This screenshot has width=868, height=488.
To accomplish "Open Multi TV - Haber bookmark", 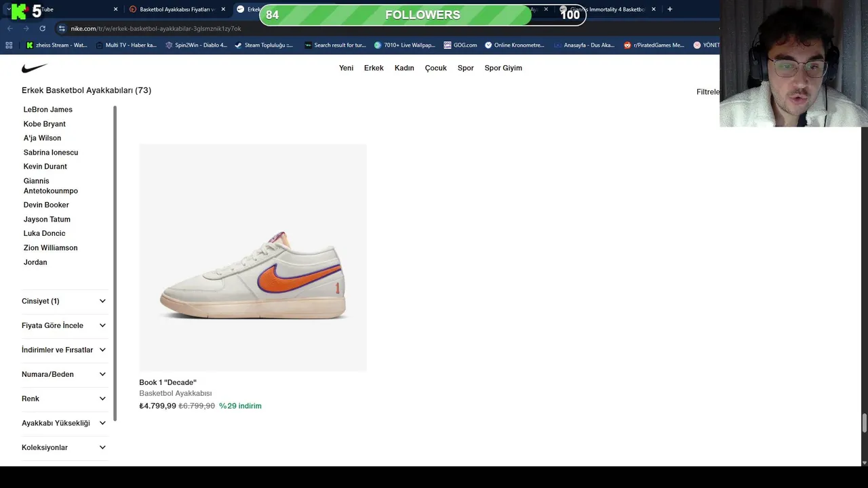I will pyautogui.click(x=126, y=45).
